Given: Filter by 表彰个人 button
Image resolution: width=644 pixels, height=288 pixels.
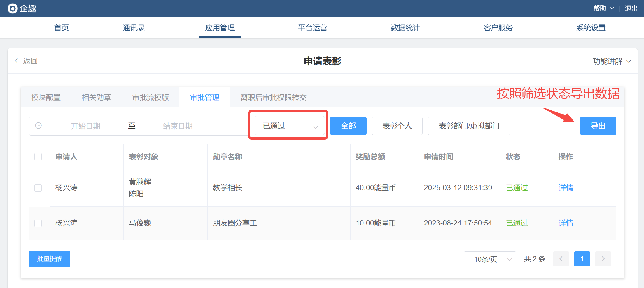Looking at the screenshot, I should (397, 126).
